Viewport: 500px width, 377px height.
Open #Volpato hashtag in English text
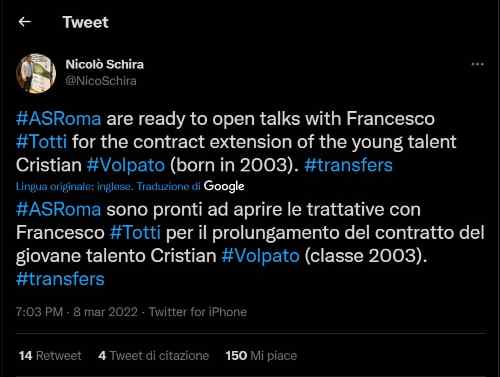pyautogui.click(x=126, y=165)
